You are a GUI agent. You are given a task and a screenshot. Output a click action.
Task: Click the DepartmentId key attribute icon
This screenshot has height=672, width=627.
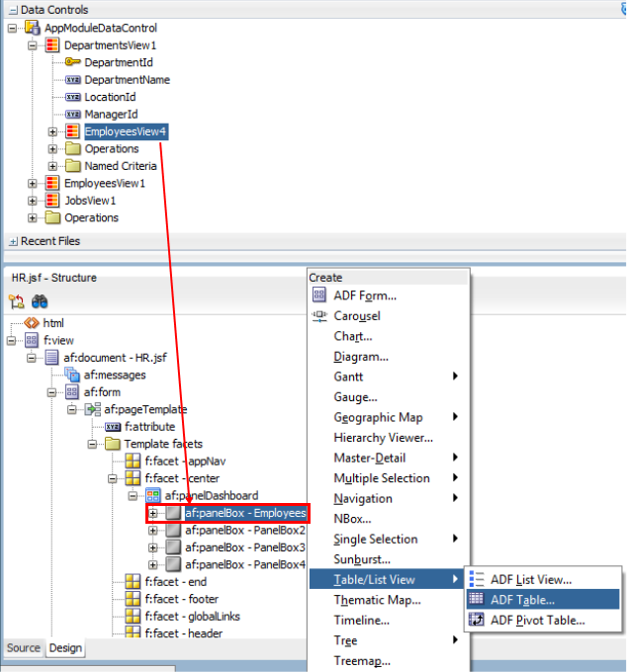pyautogui.click(x=72, y=62)
